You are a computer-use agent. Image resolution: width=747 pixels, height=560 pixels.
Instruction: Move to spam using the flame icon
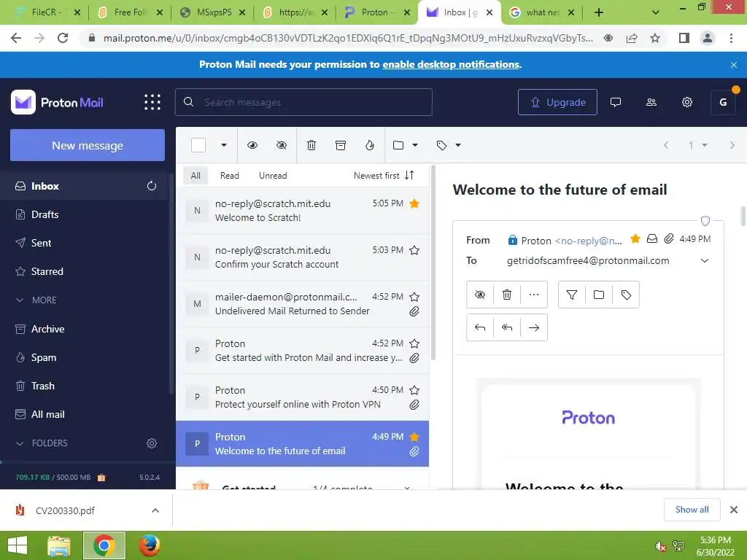(x=370, y=145)
